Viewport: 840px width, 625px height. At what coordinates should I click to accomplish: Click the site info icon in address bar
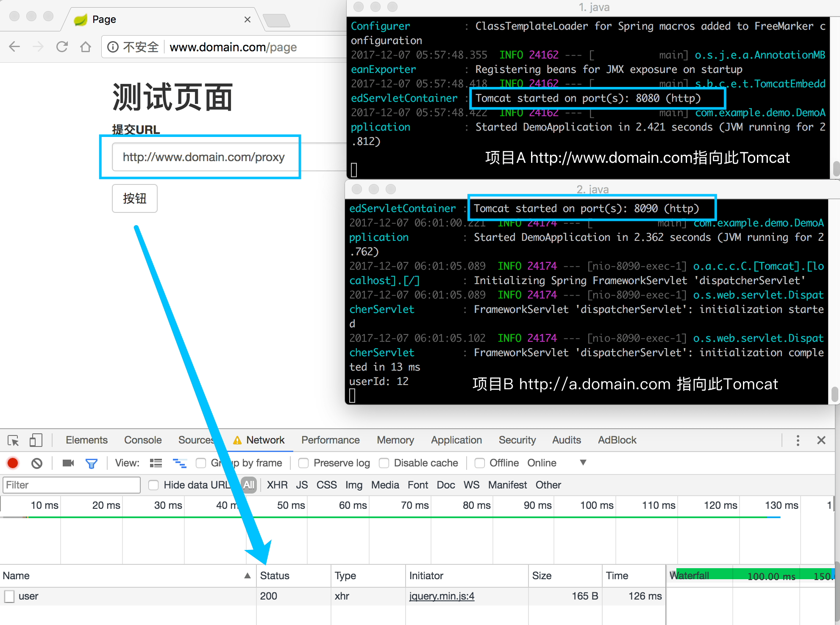(x=113, y=47)
